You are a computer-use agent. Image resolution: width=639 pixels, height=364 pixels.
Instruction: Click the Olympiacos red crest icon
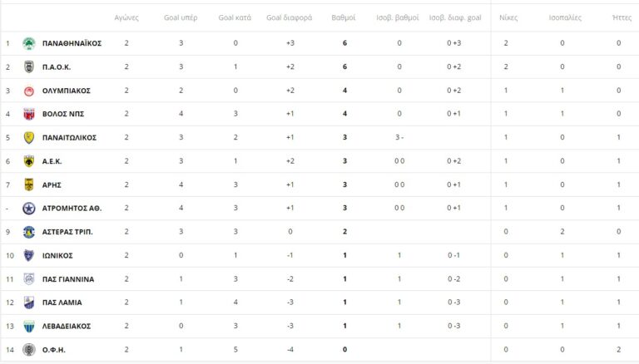click(28, 91)
